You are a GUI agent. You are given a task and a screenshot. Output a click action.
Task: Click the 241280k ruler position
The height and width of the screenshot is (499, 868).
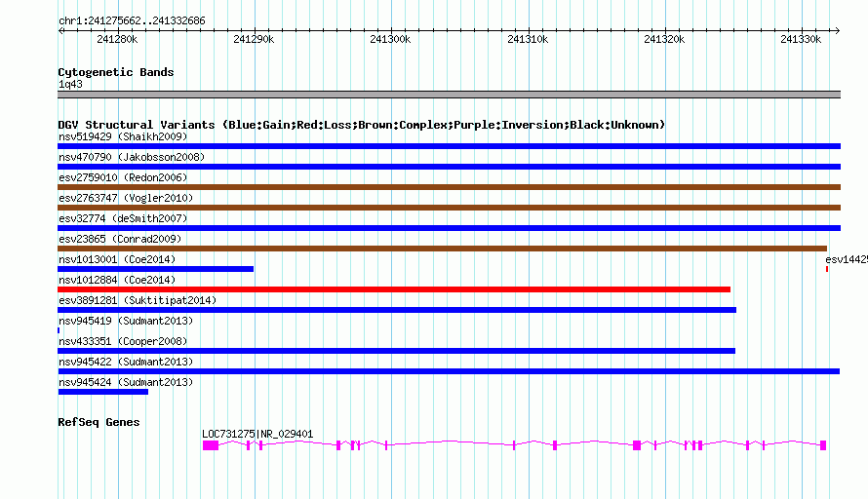click(117, 39)
